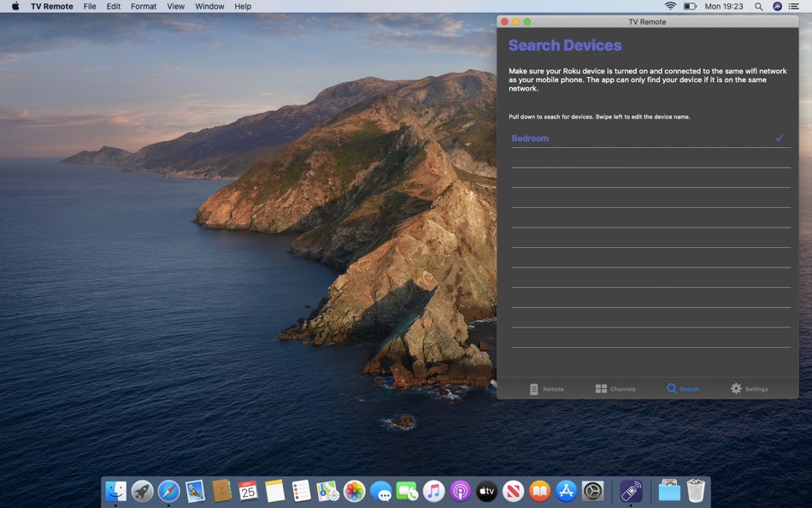Launch Safari from the Dock
Screen dimensions: 812x508
pyautogui.click(x=168, y=491)
